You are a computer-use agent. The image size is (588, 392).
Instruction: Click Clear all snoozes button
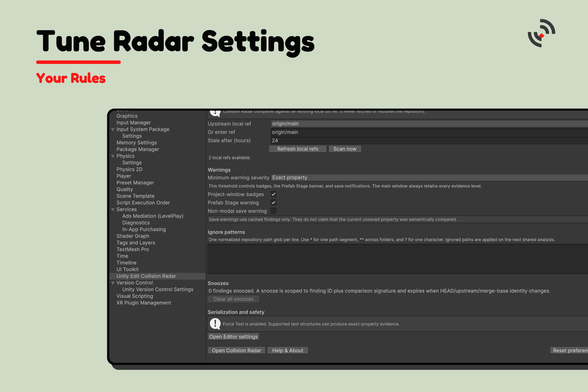233,299
